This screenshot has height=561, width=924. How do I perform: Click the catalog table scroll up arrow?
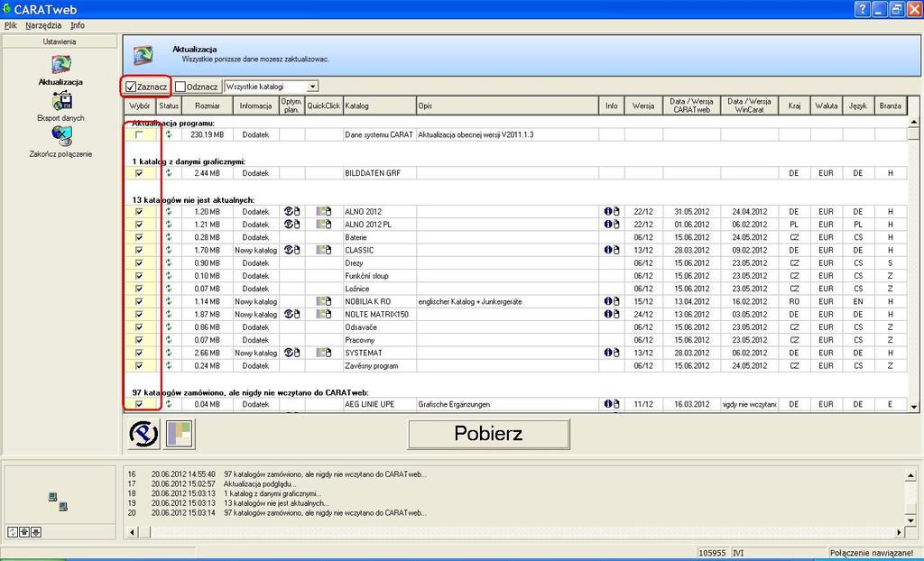(x=913, y=122)
